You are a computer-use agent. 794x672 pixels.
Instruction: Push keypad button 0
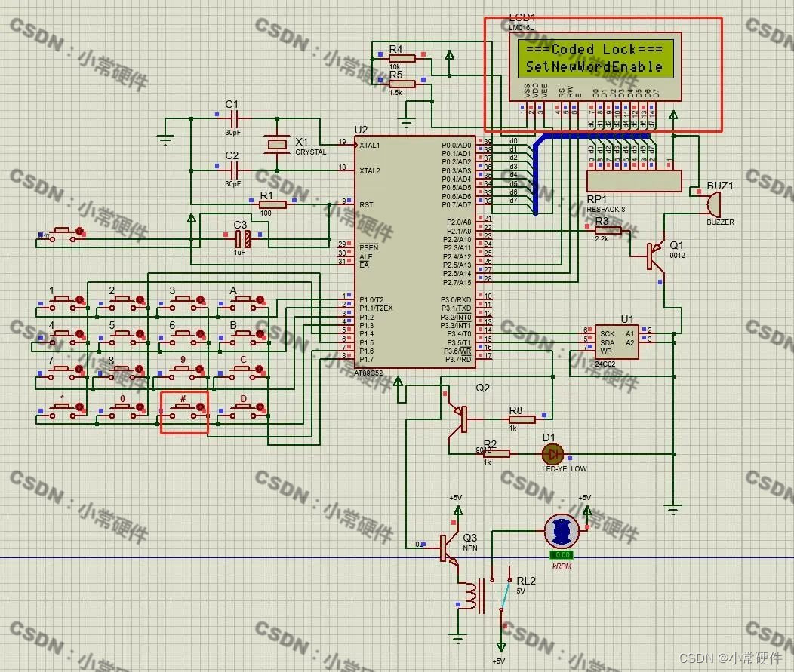pos(123,410)
